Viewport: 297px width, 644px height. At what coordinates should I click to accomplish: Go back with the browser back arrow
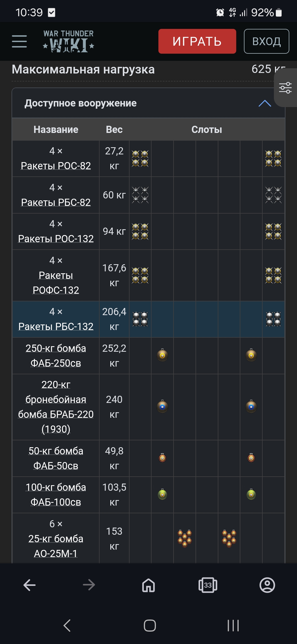pos(29,585)
